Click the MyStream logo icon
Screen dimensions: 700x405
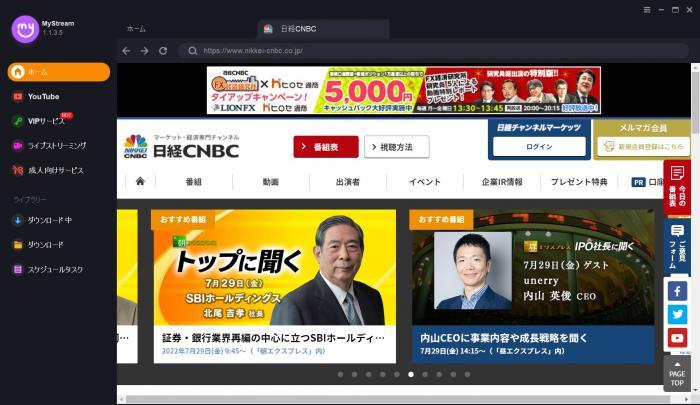pos(25,29)
